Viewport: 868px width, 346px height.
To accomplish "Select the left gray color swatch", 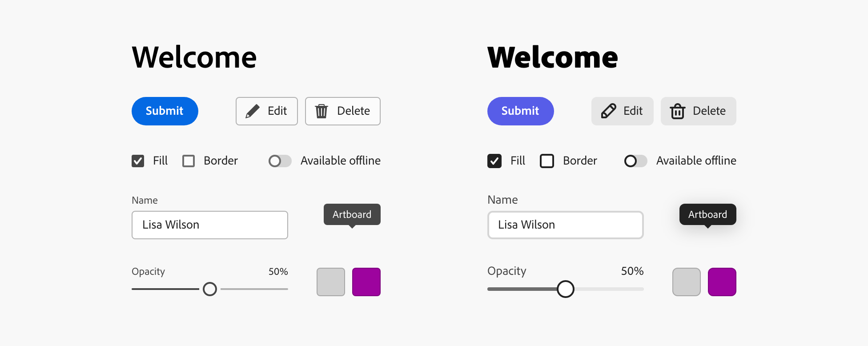I will (x=331, y=282).
